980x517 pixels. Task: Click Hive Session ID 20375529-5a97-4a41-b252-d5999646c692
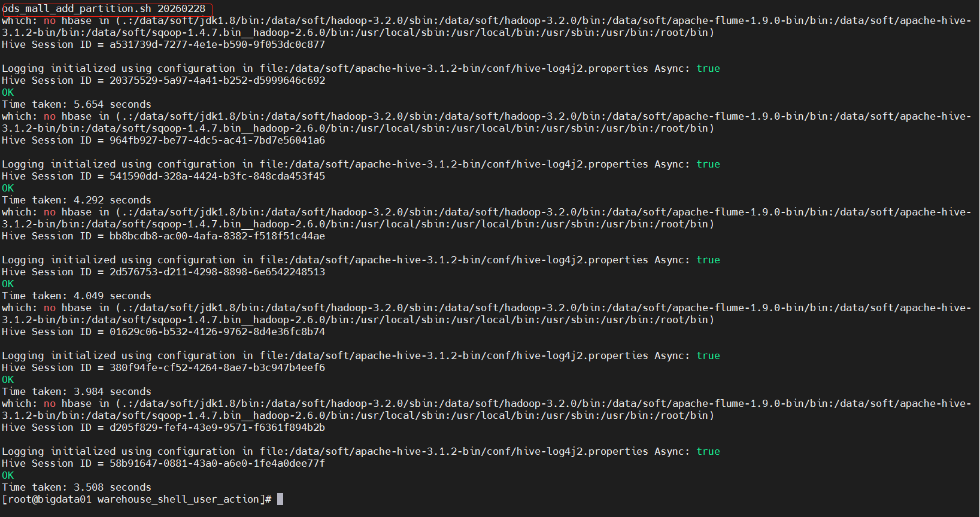[163, 80]
